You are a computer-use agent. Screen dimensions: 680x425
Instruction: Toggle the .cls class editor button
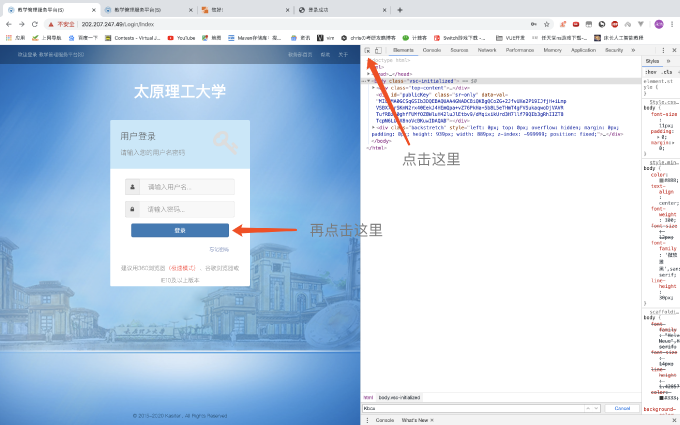coord(667,72)
